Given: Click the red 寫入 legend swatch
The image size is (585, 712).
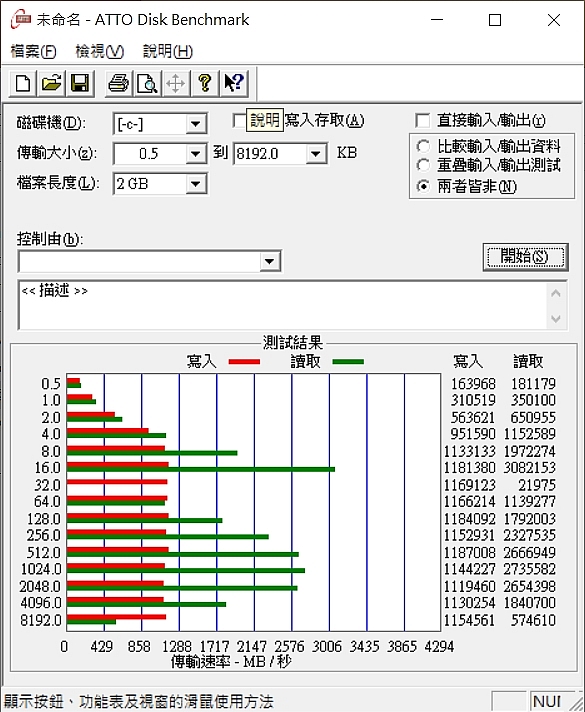Looking at the screenshot, I should (244, 362).
